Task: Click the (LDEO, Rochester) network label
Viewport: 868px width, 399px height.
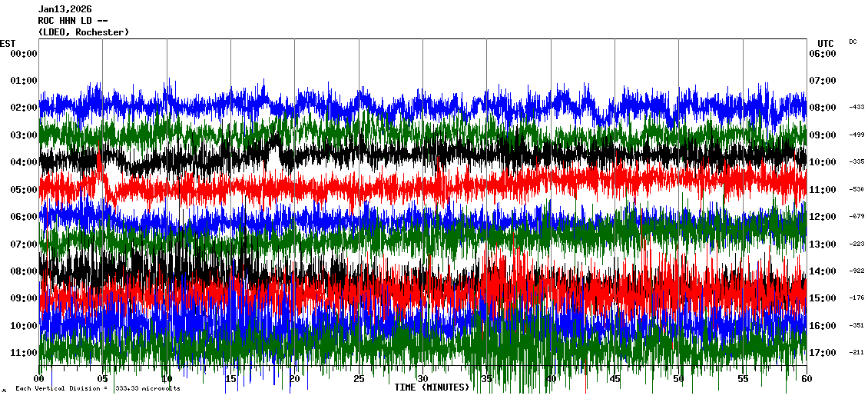Action: tap(83, 32)
